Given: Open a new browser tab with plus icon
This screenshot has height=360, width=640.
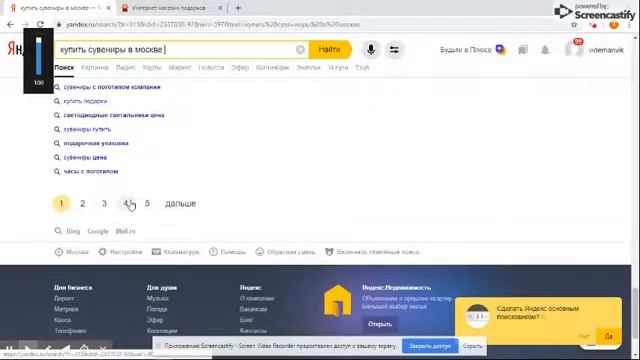Looking at the screenshot, I should click(x=238, y=8).
